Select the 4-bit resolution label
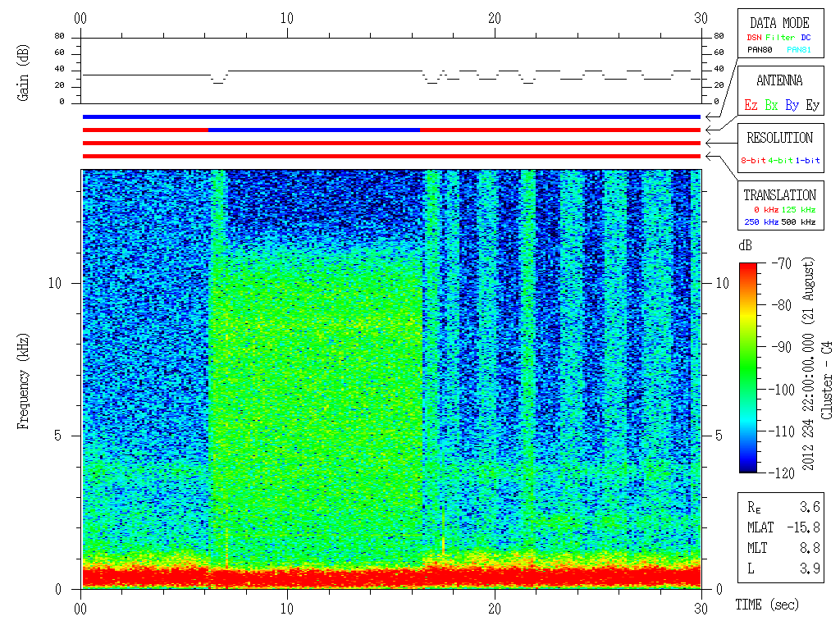 (780, 160)
